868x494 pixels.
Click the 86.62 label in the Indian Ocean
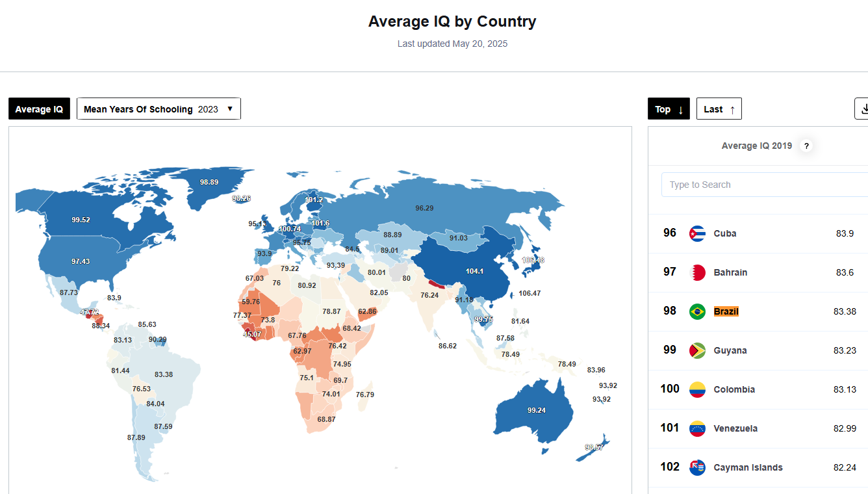click(448, 346)
